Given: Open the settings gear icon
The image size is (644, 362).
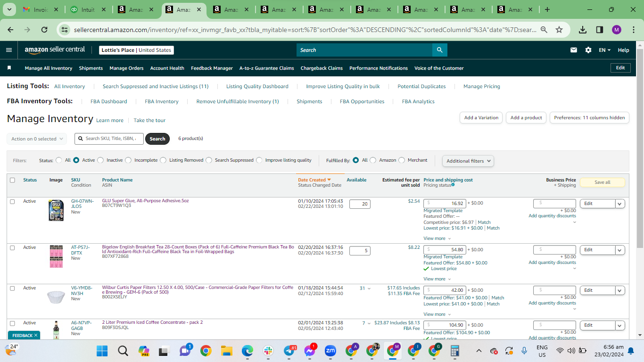Looking at the screenshot, I should tap(588, 50).
